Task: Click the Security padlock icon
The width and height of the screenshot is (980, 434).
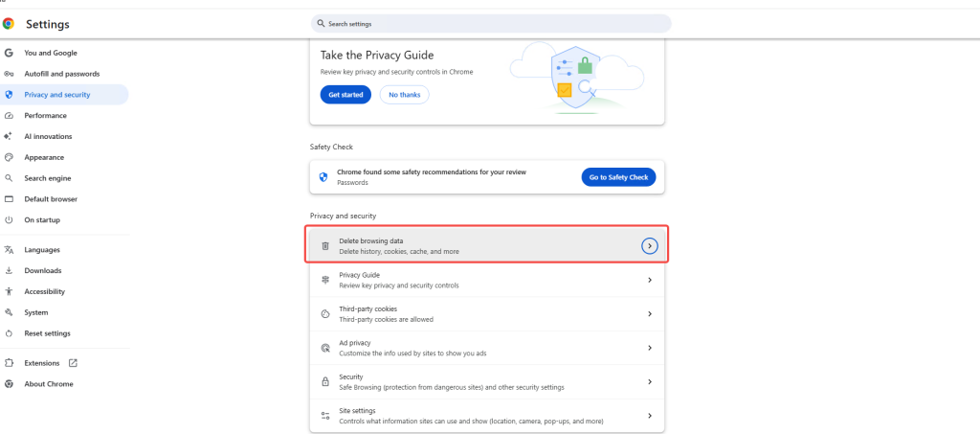Action: pos(325,381)
